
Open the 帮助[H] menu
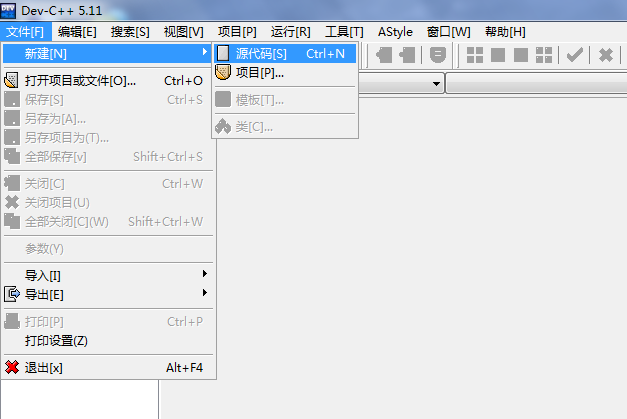505,32
